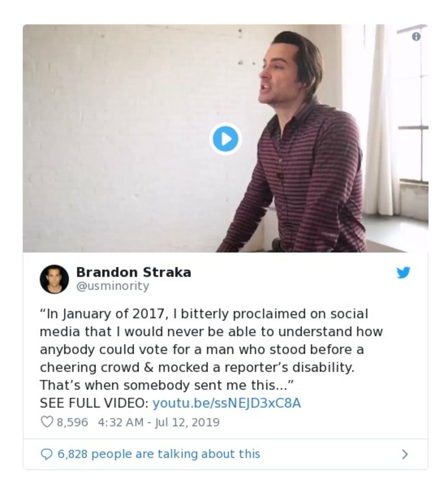448x488 pixels.
Task: Open Brandon Straka's profile avatar
Action: [x=54, y=279]
